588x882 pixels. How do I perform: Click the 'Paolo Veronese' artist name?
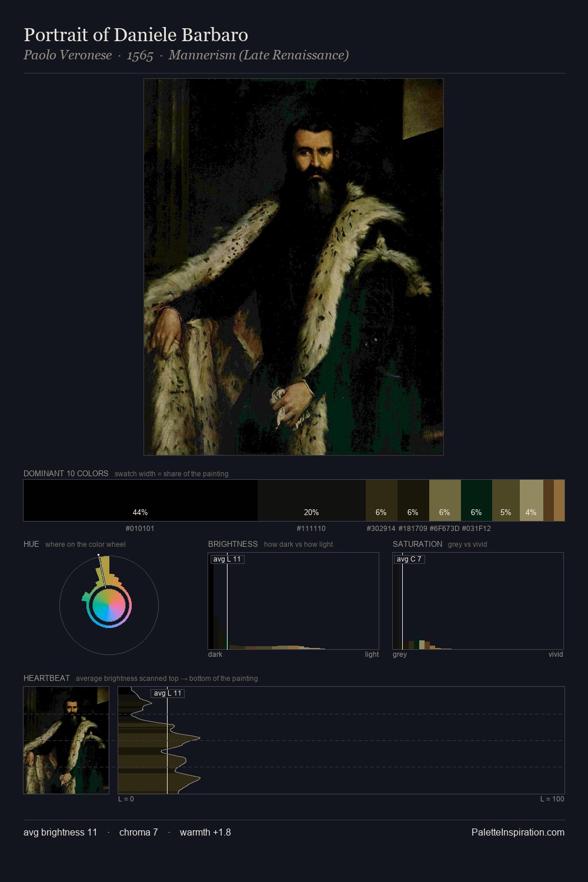pyautogui.click(x=68, y=55)
